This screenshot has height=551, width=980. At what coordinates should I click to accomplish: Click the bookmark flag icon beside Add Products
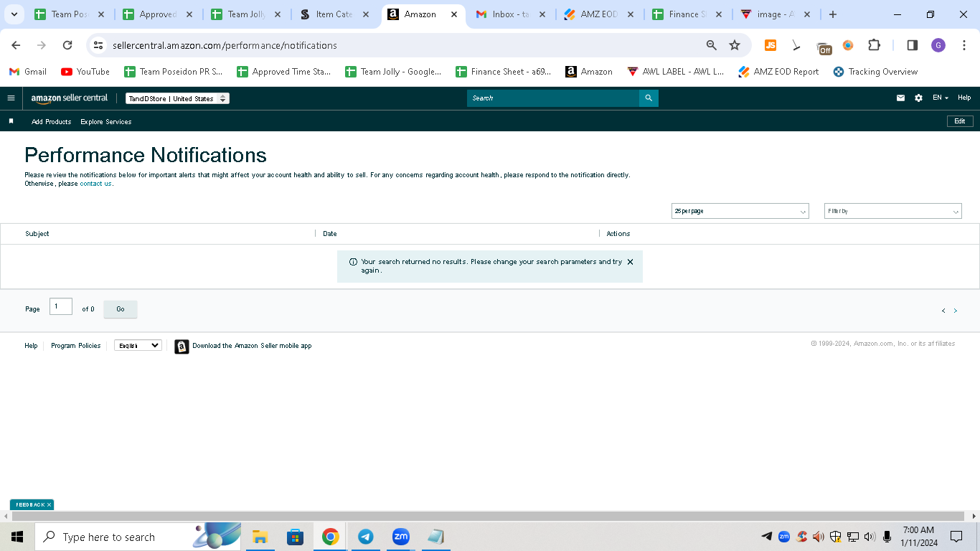tap(11, 121)
